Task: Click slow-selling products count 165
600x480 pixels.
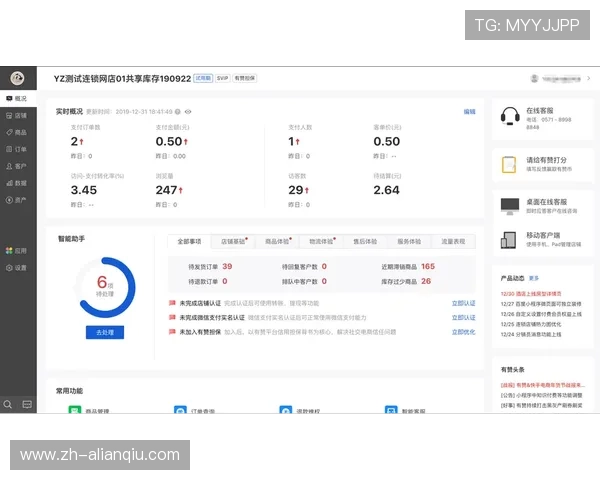Action: [x=428, y=266]
